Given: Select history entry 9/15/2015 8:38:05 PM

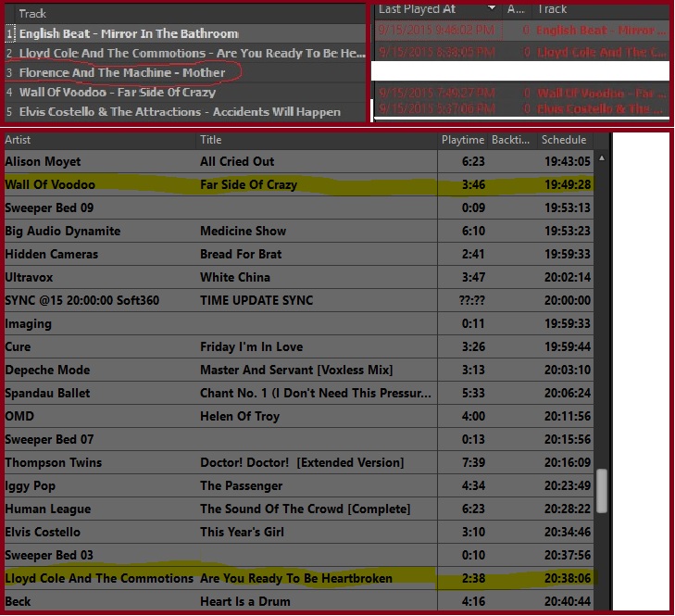Looking at the screenshot, I should coord(521,52).
